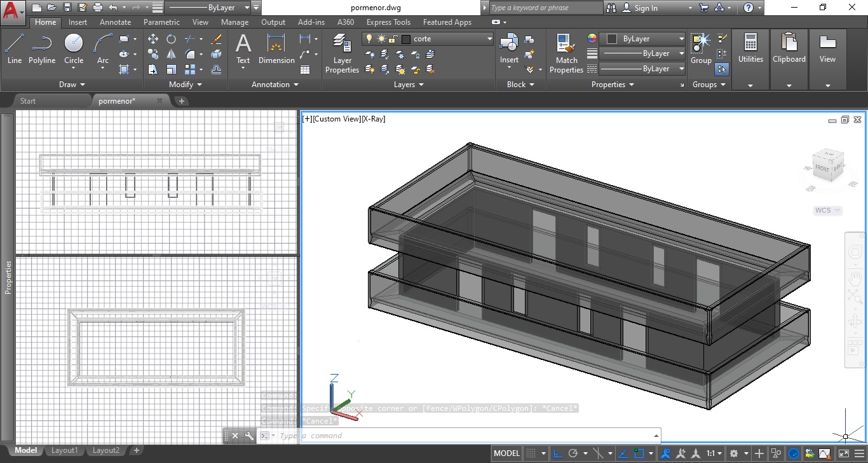Switch to the Insert ribbon tab
This screenshot has height=463, width=868.
(78, 22)
